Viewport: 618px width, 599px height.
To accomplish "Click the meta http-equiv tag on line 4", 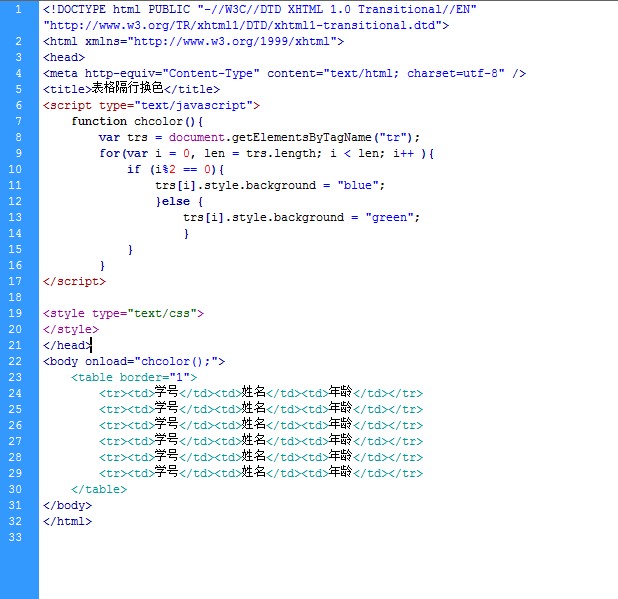I will 284,73.
